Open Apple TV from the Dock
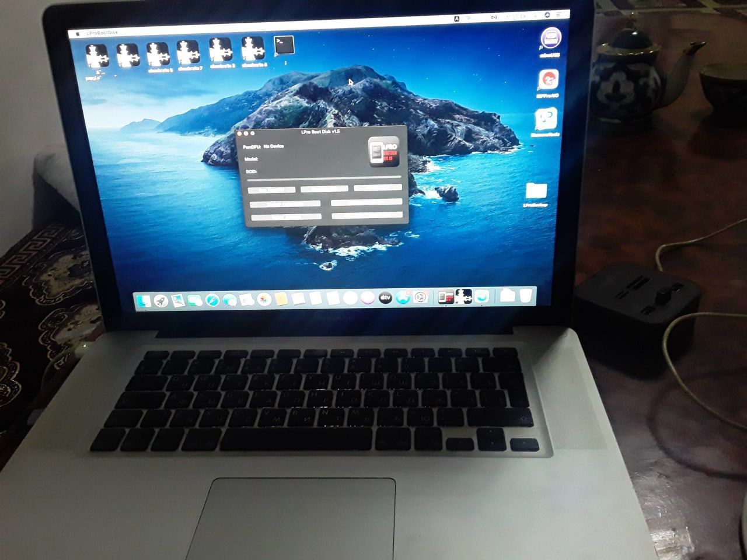This screenshot has height=560, width=747. tap(385, 297)
